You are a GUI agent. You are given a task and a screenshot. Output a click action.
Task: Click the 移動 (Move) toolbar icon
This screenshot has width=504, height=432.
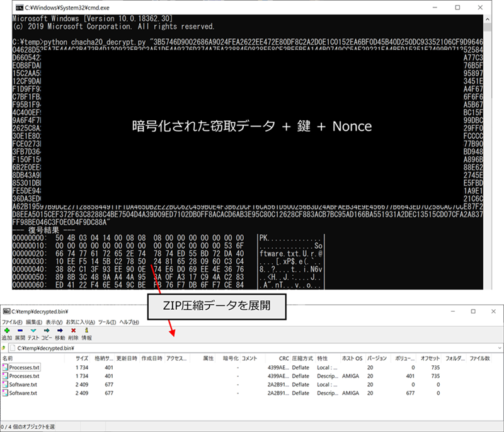point(60,331)
